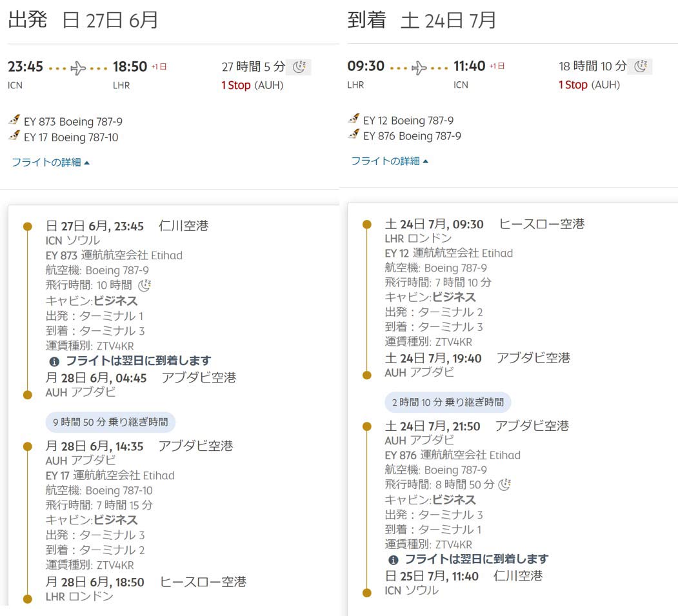Click the timeline dot at 月 28日 6月, 14:35
Image resolution: width=678 pixels, height=616 pixels.
[27, 446]
